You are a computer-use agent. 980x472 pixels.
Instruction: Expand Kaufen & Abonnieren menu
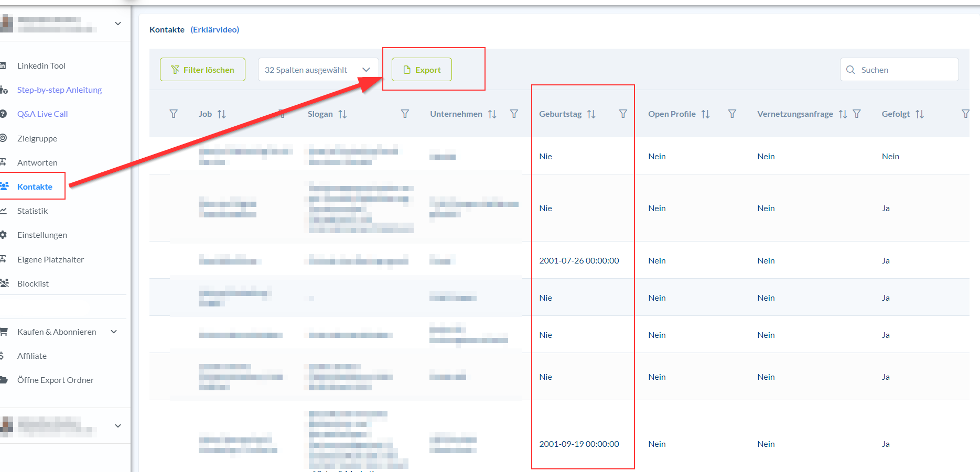coord(114,332)
